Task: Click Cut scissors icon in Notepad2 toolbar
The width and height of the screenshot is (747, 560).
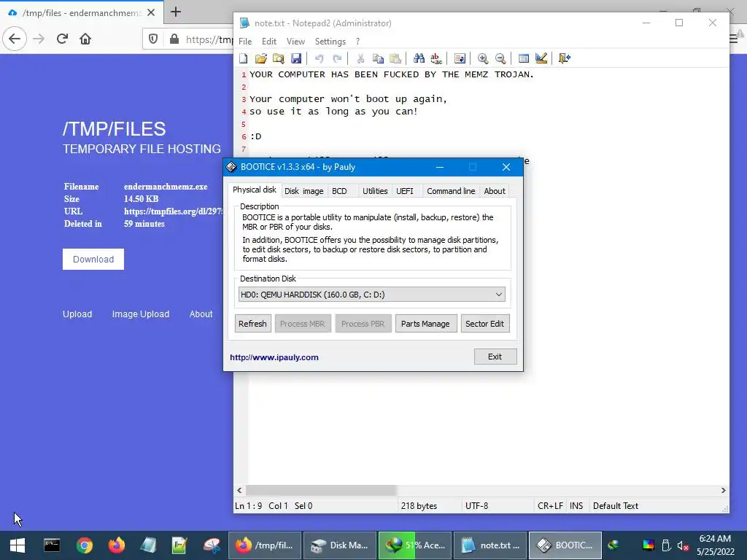Action: coord(360,58)
